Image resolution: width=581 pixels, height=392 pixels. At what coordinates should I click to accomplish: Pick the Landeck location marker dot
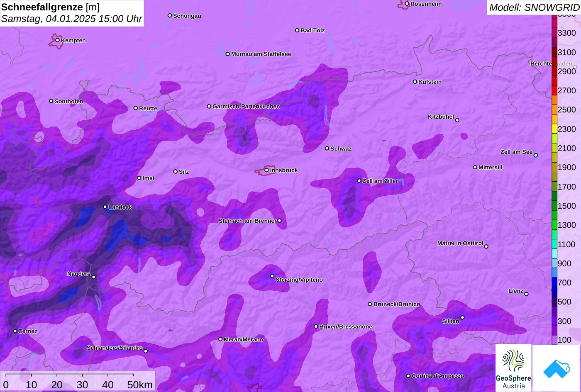tap(105, 207)
